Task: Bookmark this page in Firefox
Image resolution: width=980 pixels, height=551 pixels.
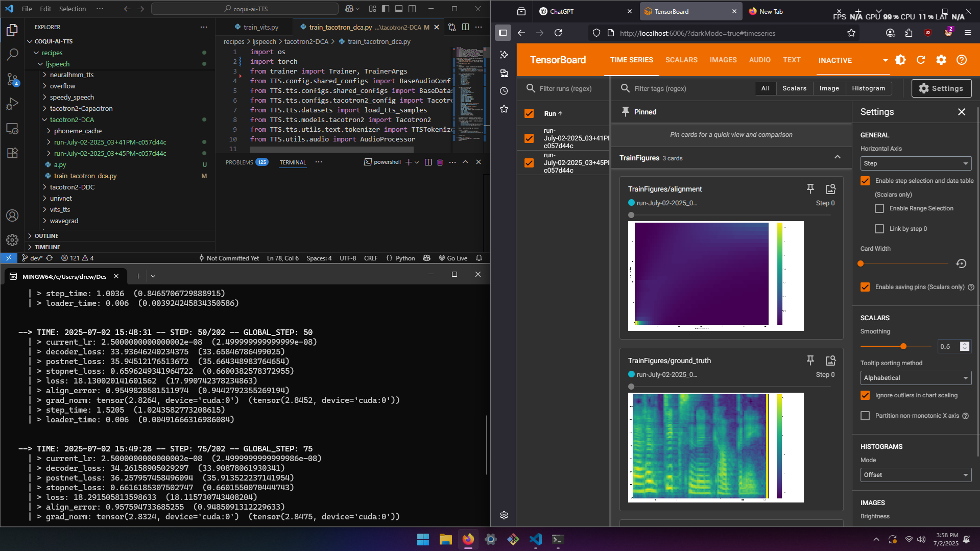Action: [851, 33]
